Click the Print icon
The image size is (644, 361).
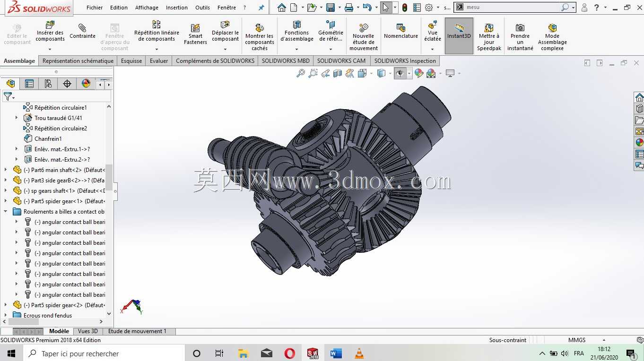pos(349,8)
